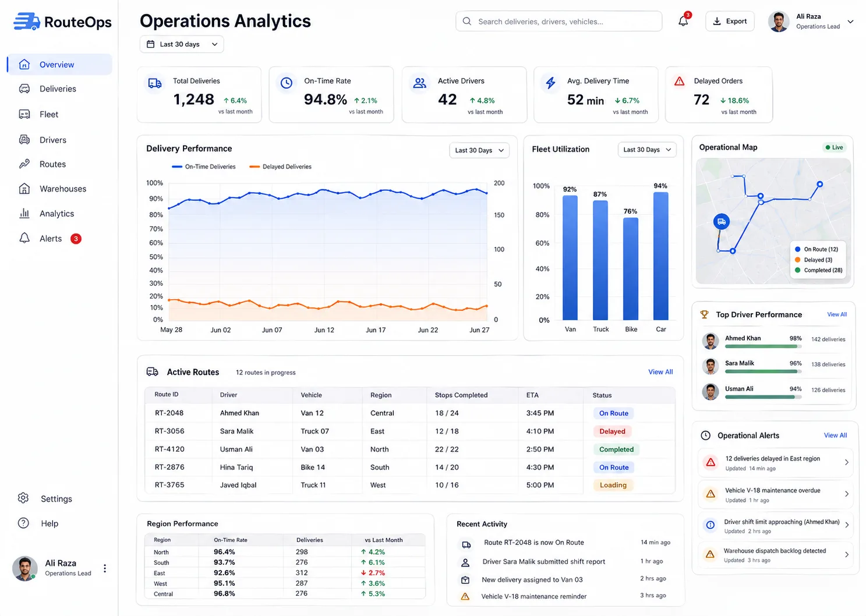Click the truck marker on the Operational Map
This screenshot has width=866, height=616.
[722, 221]
